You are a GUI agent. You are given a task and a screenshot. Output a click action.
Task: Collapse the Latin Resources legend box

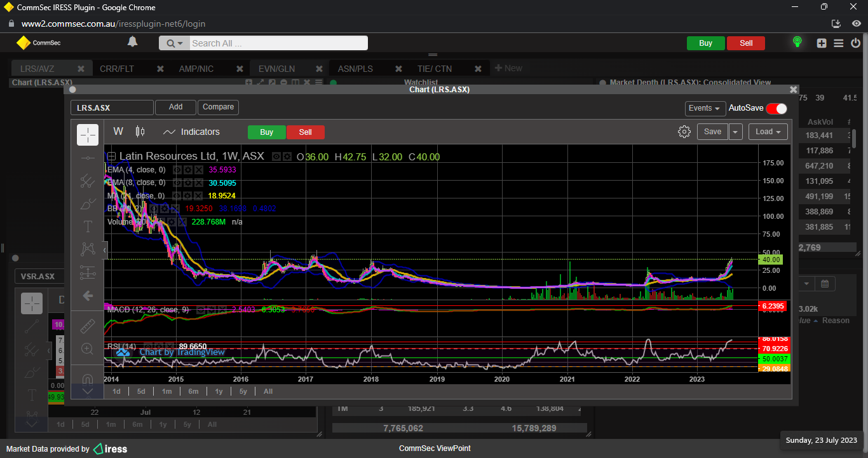pos(111,156)
